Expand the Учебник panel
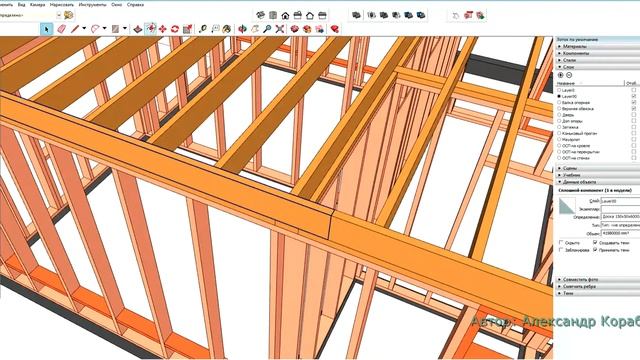 pos(598,175)
